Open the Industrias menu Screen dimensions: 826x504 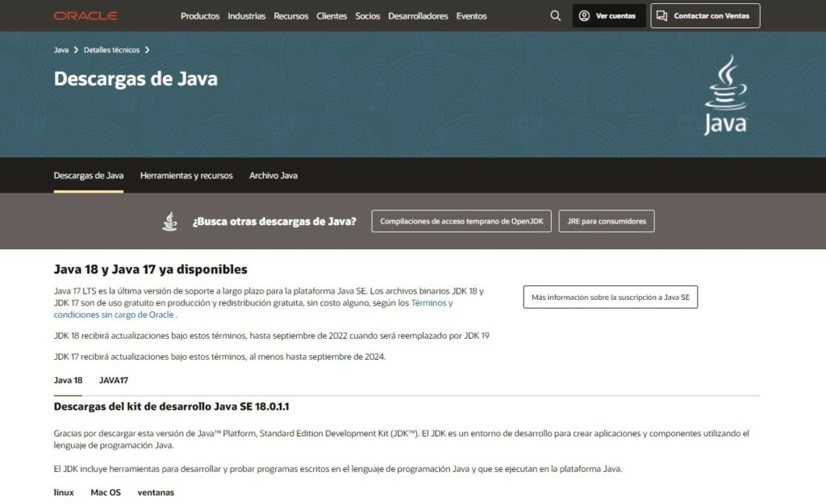247,16
